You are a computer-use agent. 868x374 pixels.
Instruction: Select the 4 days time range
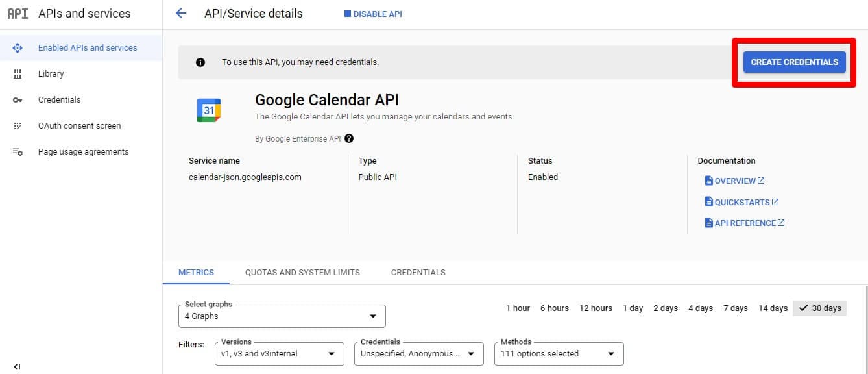tap(701, 308)
